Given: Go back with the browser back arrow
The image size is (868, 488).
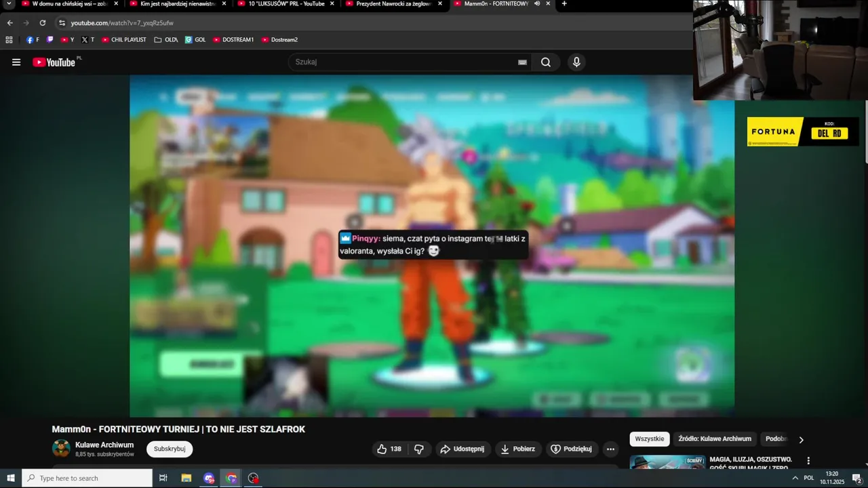Looking at the screenshot, I should pos(9,22).
